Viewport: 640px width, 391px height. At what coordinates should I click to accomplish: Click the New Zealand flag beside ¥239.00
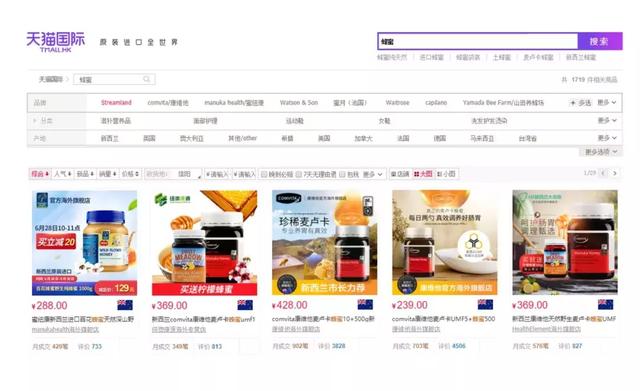(485, 304)
